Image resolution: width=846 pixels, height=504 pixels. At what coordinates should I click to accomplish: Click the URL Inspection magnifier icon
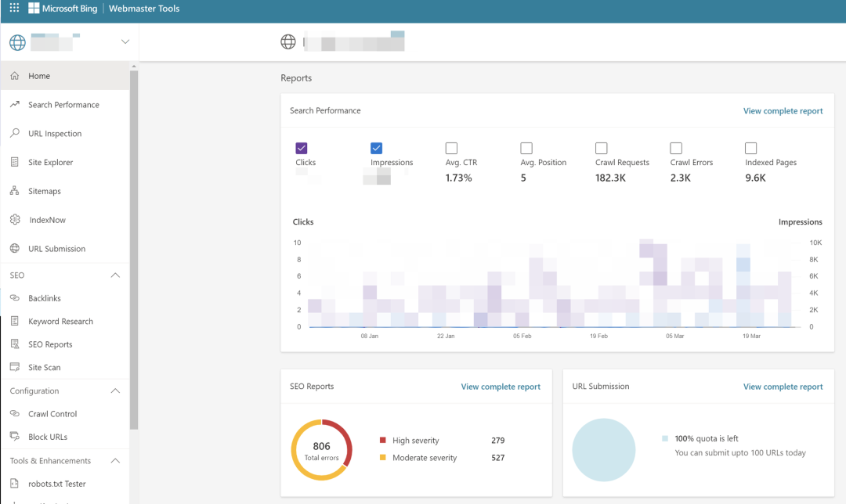[x=15, y=133]
